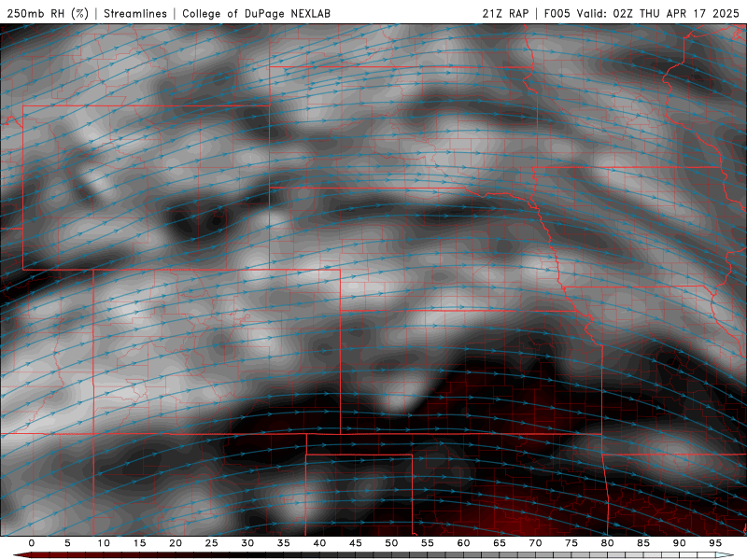Click the colorbar label '35'
The width and height of the screenshot is (747, 560).
tap(284, 543)
